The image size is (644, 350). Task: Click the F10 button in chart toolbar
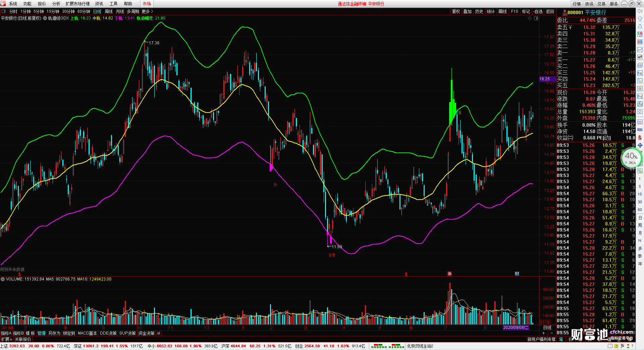[x=515, y=11]
